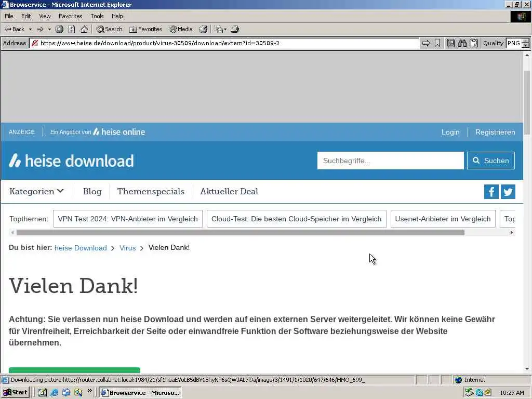Open Cloud-Test Cloud-Speicher topic link

coord(296,219)
